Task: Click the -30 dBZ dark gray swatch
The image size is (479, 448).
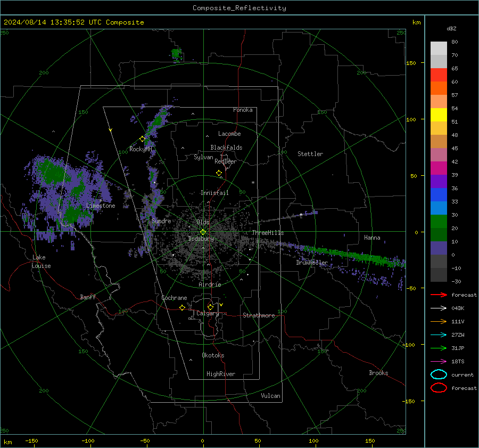Action: pos(439,275)
